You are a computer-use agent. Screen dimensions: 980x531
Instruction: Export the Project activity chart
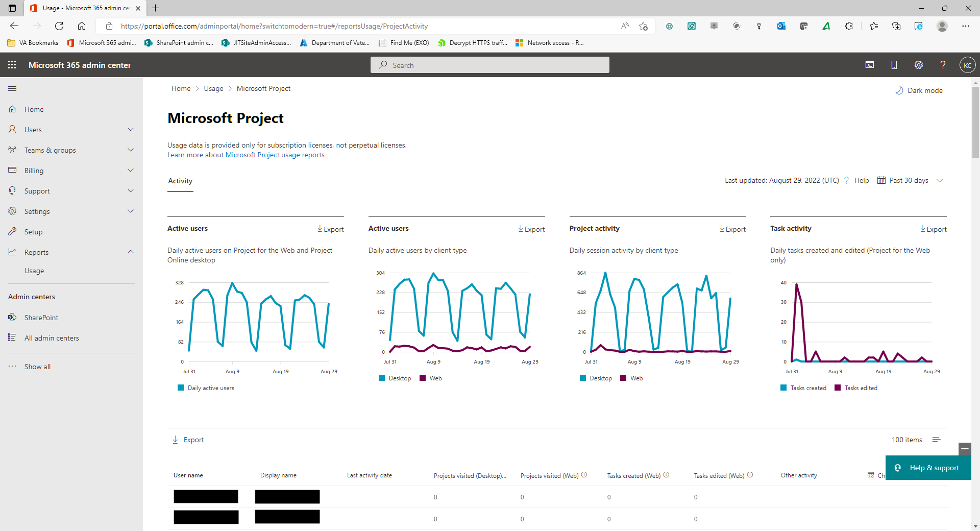[x=732, y=229]
